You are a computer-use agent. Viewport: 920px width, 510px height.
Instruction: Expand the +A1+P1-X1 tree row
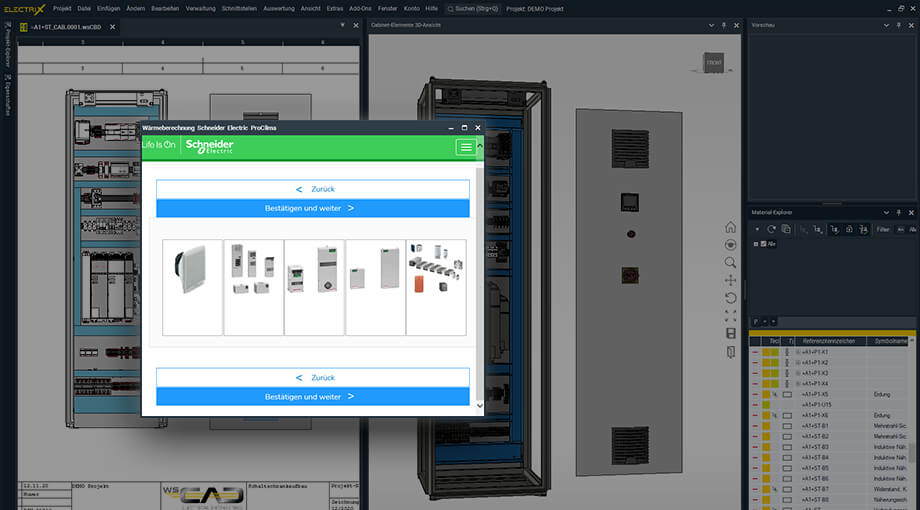[x=798, y=352]
